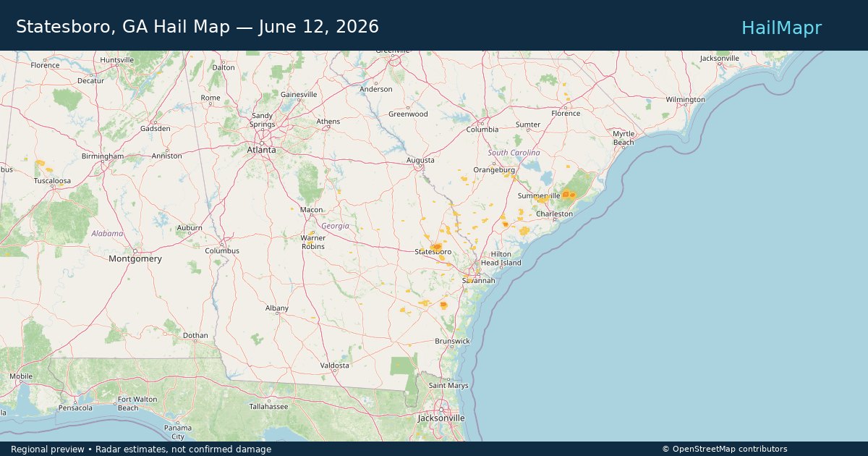Image resolution: width=868 pixels, height=456 pixels.
Task: Click the Albany city label
Action: tap(276, 308)
